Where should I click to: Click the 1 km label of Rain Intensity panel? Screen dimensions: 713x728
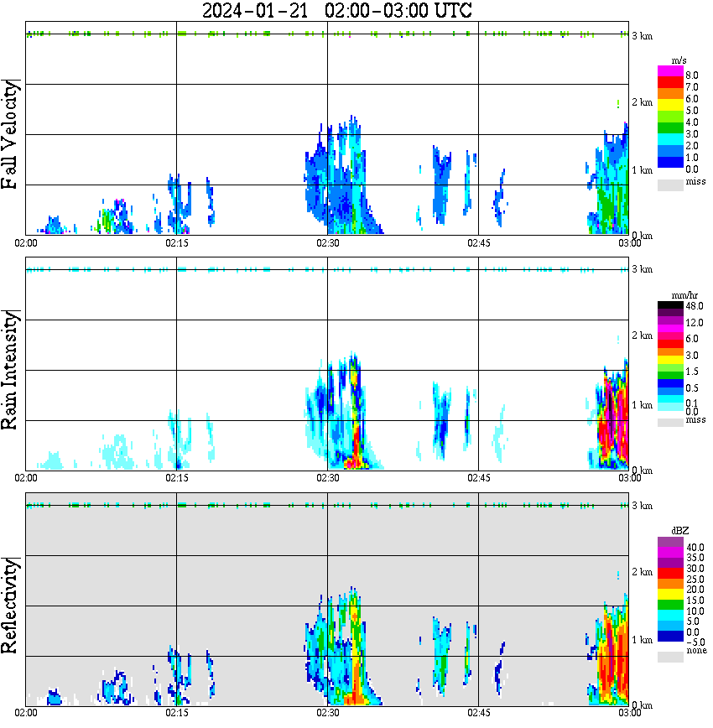(643, 405)
